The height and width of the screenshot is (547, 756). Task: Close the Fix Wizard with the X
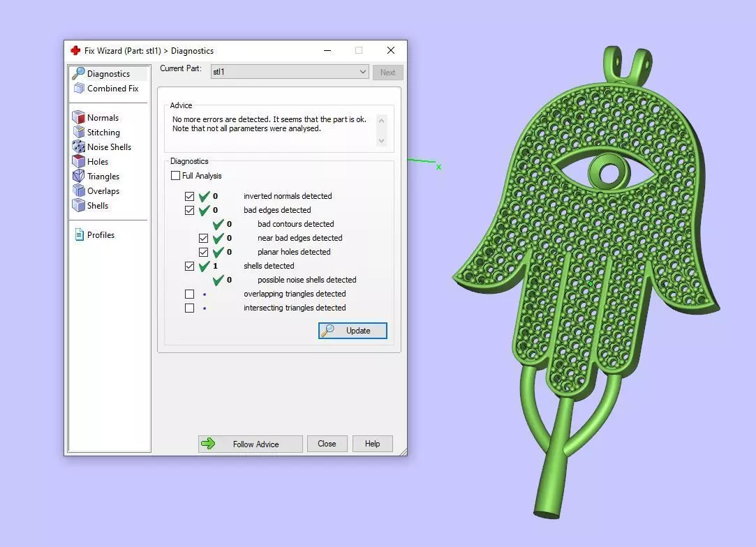point(391,50)
